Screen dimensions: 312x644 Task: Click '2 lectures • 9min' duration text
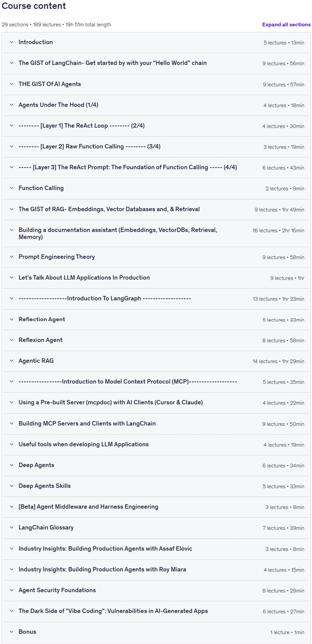(285, 188)
